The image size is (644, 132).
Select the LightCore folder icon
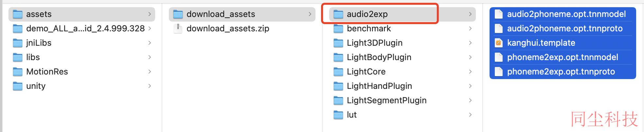click(x=338, y=72)
